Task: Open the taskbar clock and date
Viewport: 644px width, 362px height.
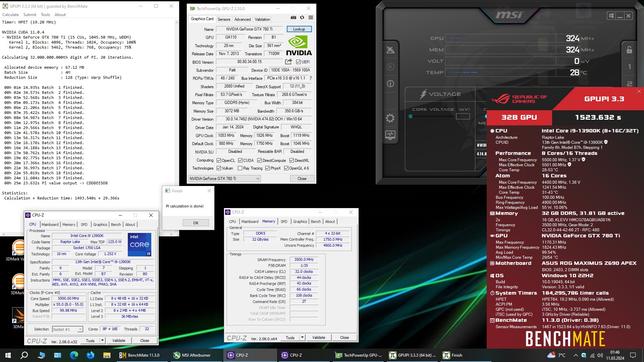Action: pos(615,355)
